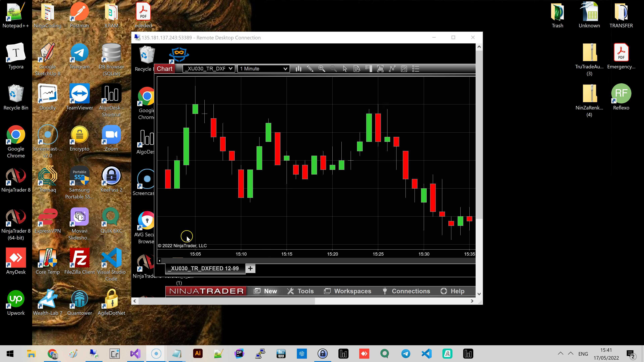
Task: Add a new chart tab with plus
Action: (250, 268)
